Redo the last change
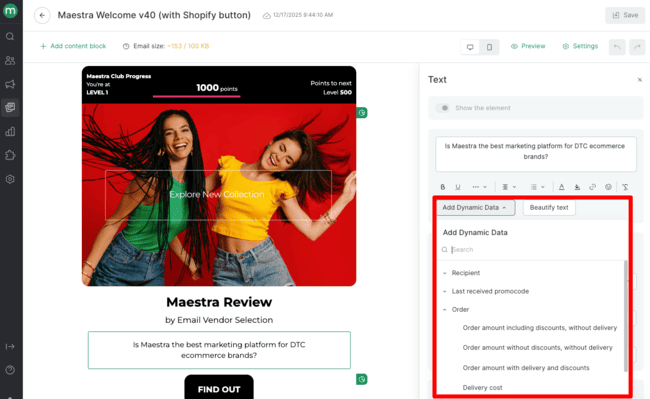 pos(637,47)
